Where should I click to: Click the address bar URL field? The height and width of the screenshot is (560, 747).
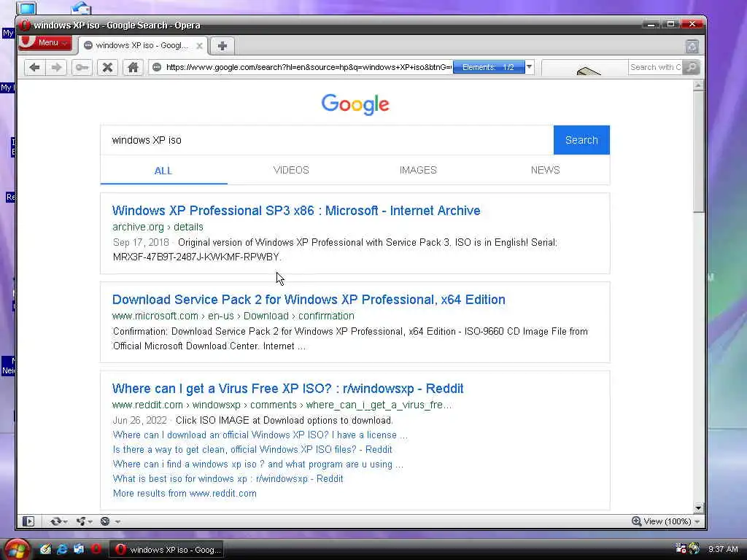[309, 67]
